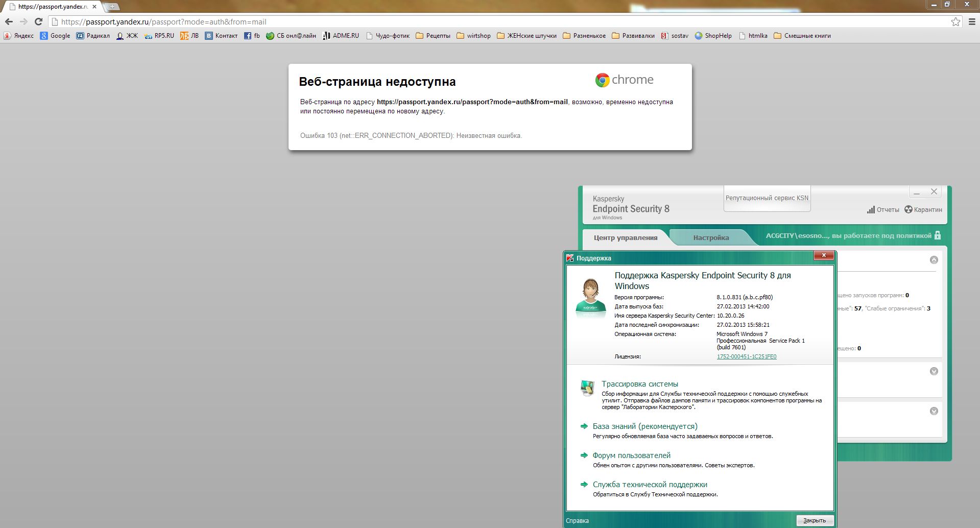Expand the ЖЕНские штучки bookmark folder
Viewport: 980px width, 528px height.
point(527,36)
